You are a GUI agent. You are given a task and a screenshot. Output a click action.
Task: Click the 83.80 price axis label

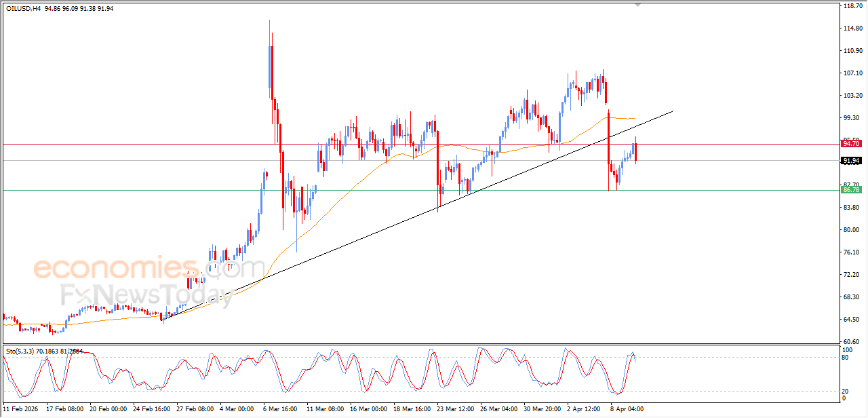pos(850,208)
